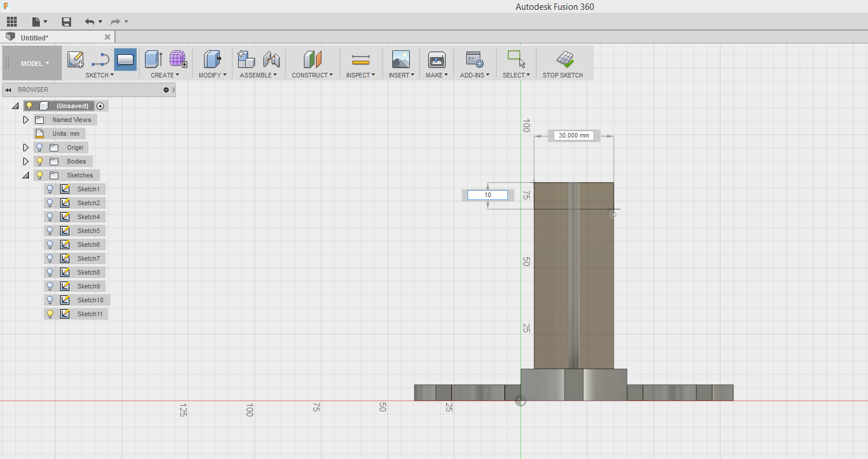
Task: Click the height dimension input showing 10
Action: 488,195
